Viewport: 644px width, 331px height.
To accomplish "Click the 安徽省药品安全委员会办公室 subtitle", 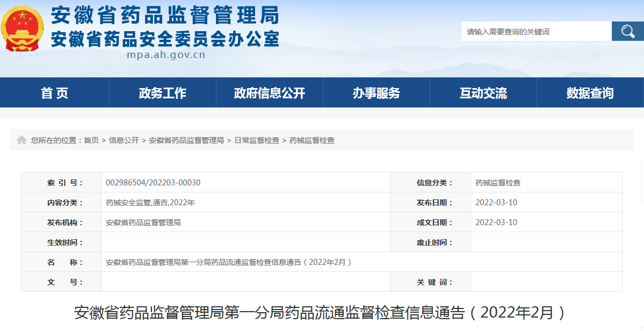I will point(165,39).
